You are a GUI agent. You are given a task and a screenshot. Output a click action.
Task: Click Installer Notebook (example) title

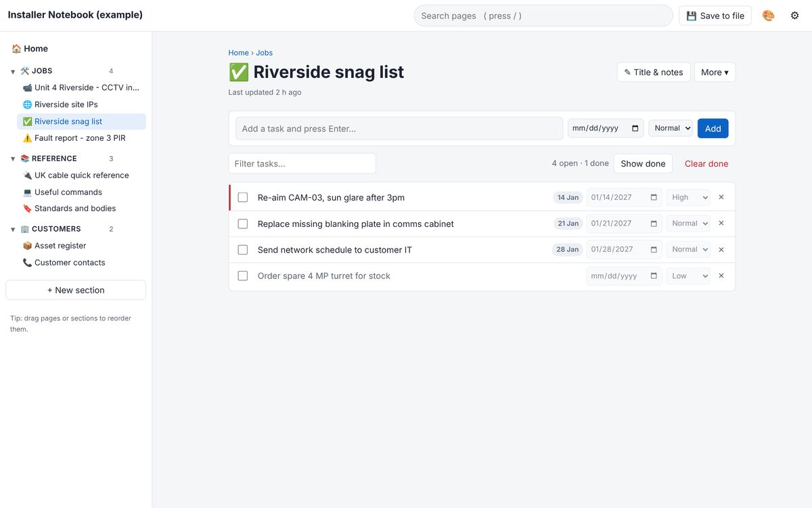coord(75,15)
